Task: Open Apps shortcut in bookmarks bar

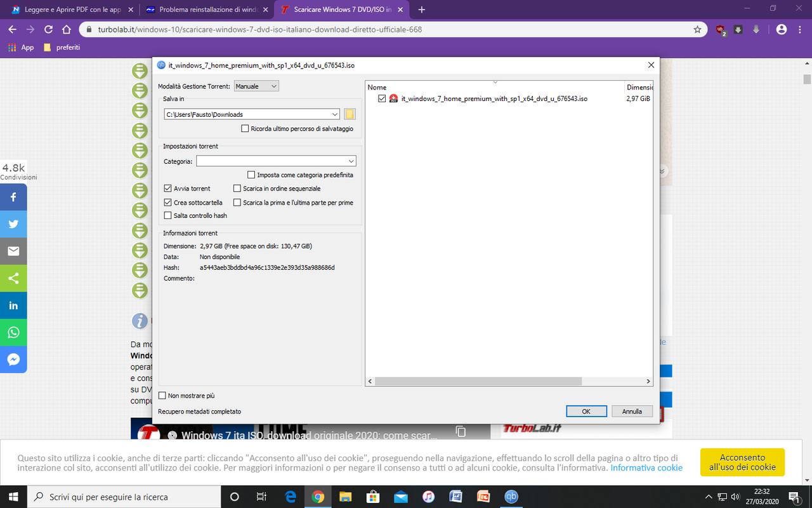Action: (x=21, y=48)
